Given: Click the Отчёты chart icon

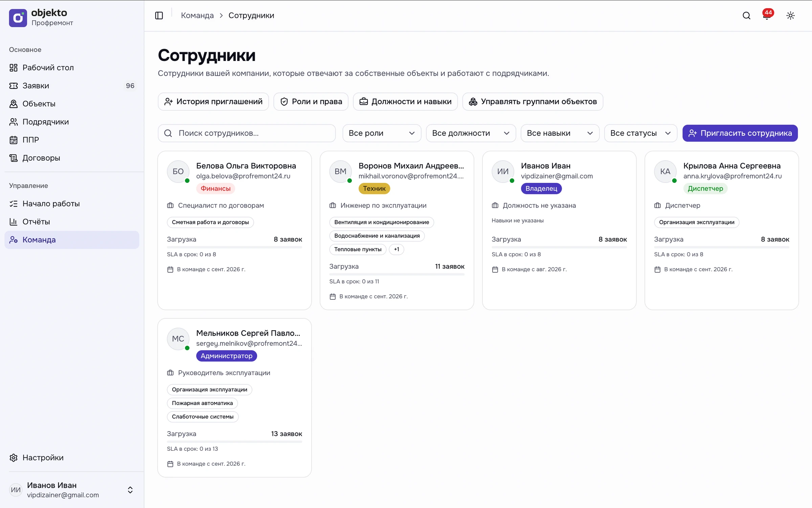Looking at the screenshot, I should [x=14, y=221].
